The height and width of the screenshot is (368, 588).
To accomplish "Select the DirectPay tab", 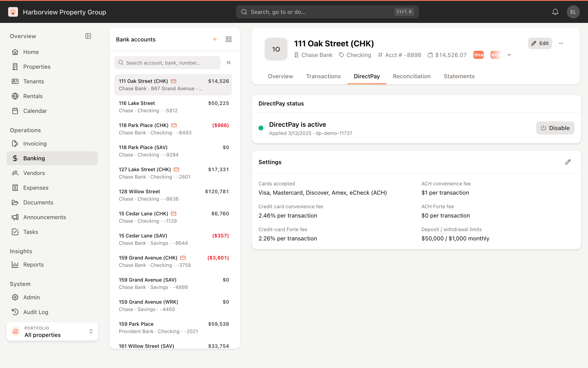I will click(x=367, y=76).
